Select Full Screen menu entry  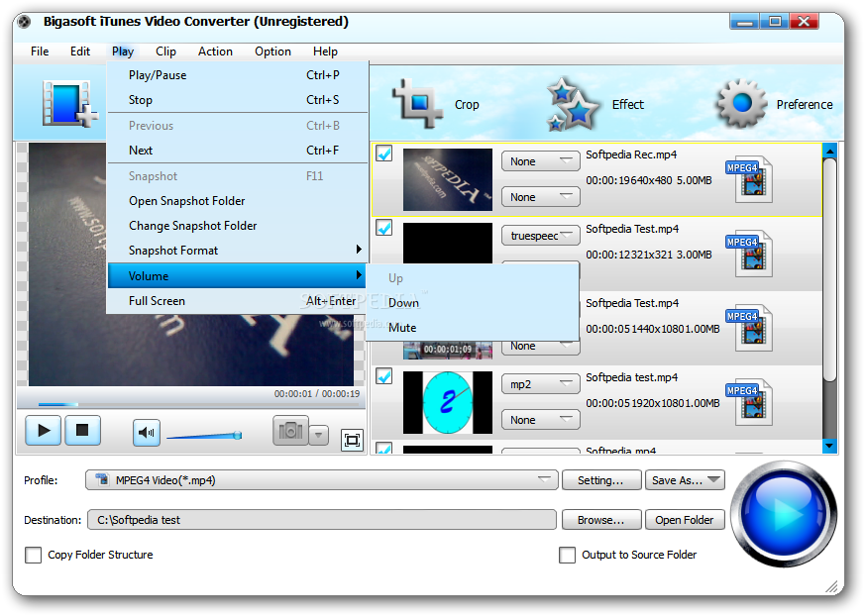237,300
